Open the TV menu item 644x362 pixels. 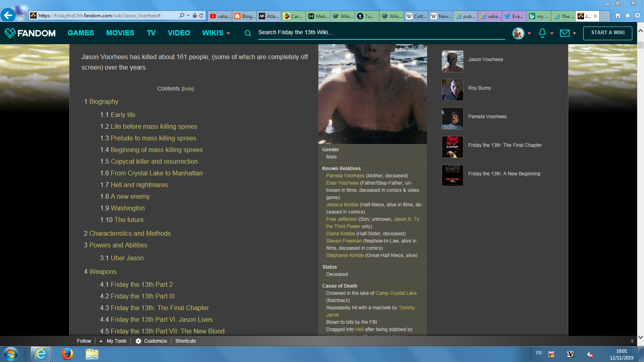[x=151, y=33]
